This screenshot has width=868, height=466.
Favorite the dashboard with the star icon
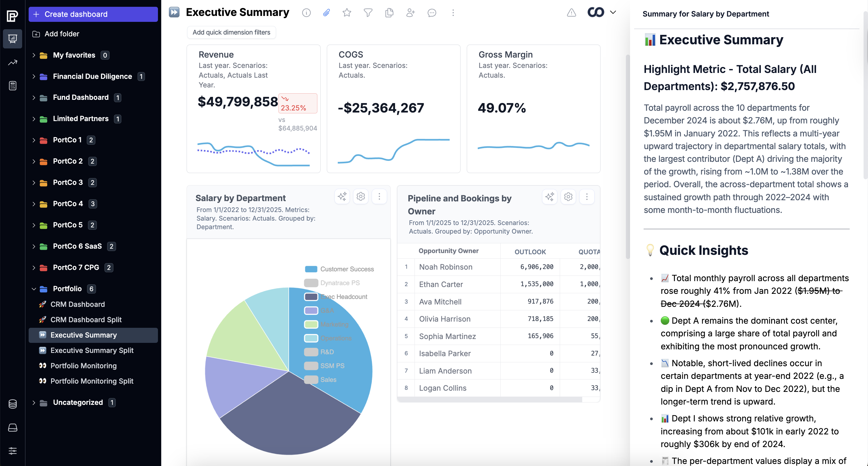tap(347, 13)
